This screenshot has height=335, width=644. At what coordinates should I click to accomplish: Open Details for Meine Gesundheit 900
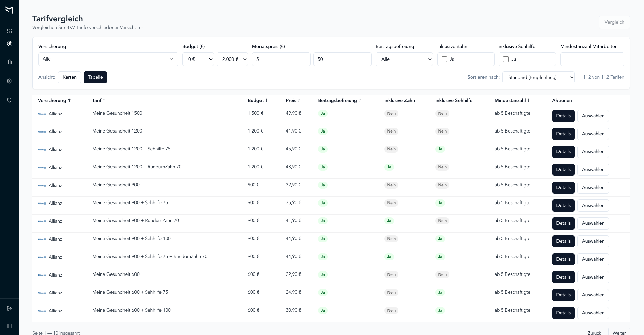[563, 188]
